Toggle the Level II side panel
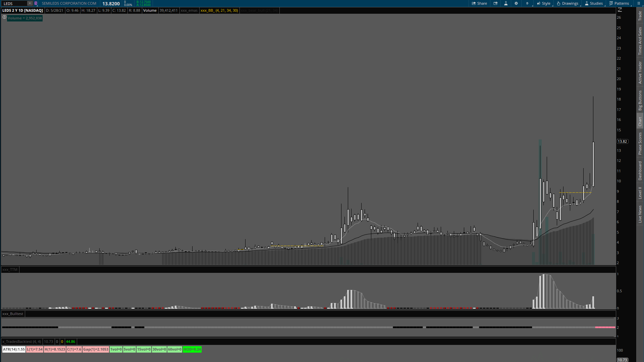The width and height of the screenshot is (644, 362). (x=640, y=193)
